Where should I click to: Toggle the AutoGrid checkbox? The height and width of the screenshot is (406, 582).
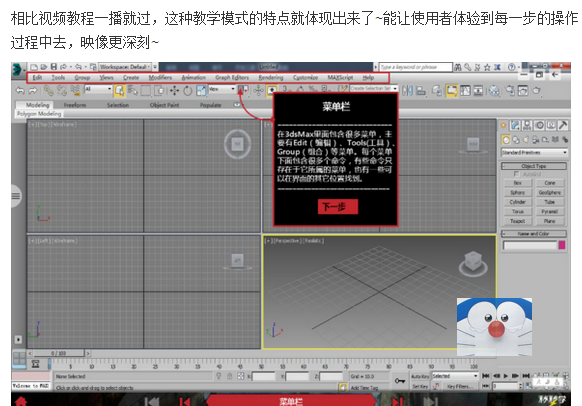coord(516,174)
